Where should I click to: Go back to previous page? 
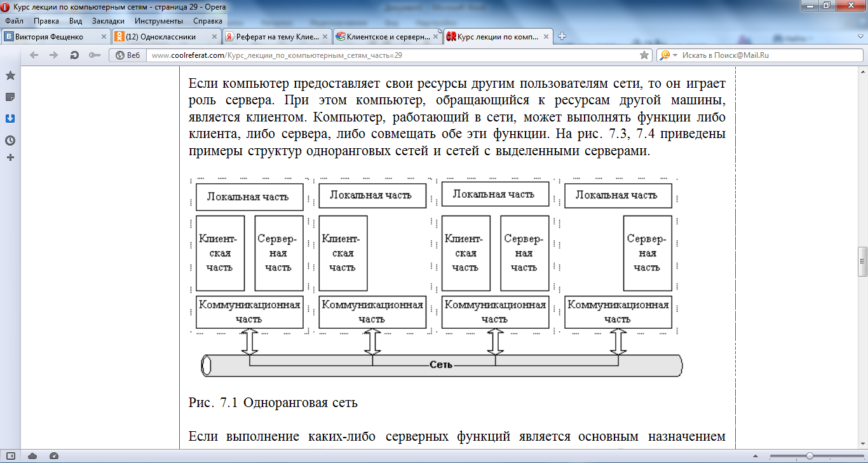pyautogui.click(x=34, y=55)
